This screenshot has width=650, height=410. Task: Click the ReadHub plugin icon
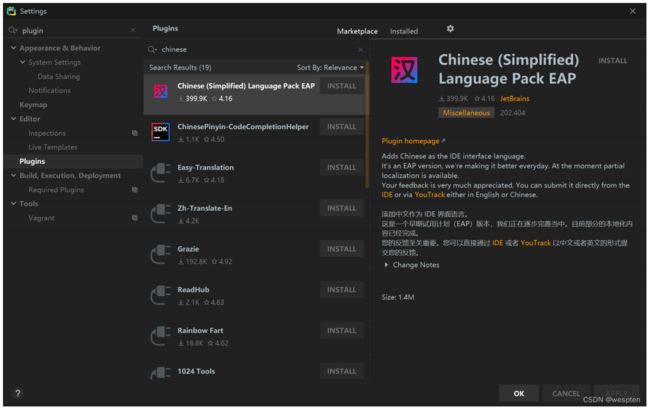160,295
